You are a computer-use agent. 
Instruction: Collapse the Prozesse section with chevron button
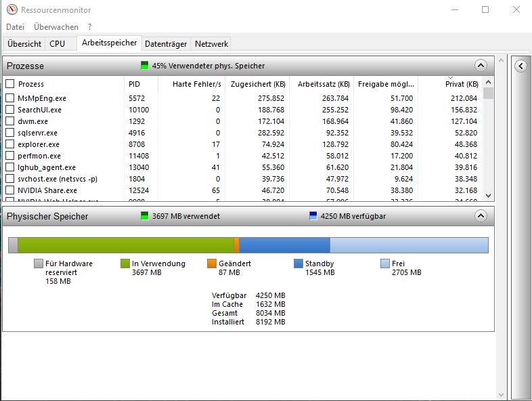[481, 65]
